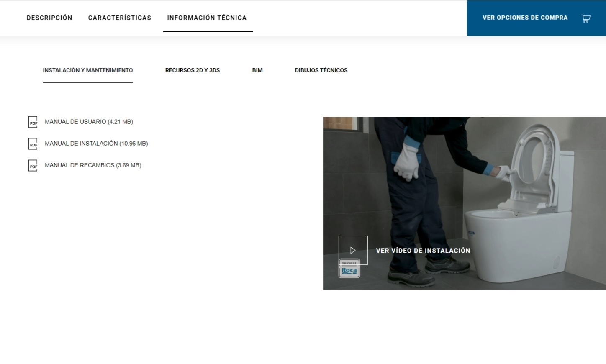Click PDF icon beside Manual de Instalación

(x=33, y=144)
